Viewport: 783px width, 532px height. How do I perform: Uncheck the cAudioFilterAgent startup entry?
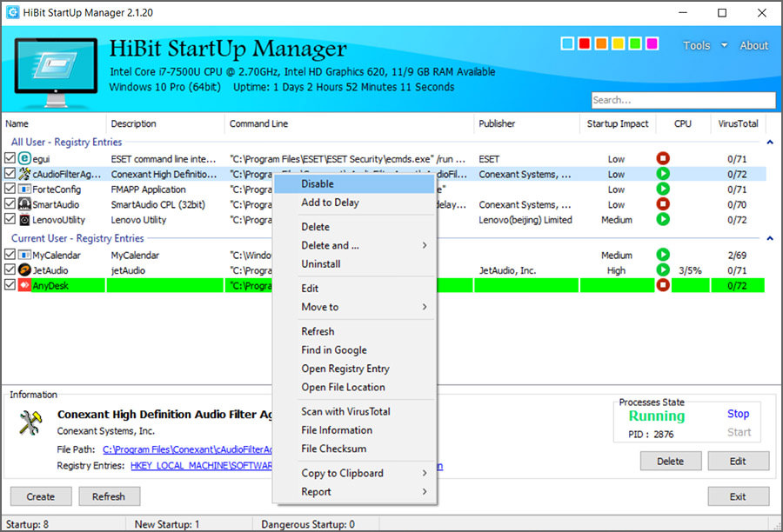click(x=10, y=174)
